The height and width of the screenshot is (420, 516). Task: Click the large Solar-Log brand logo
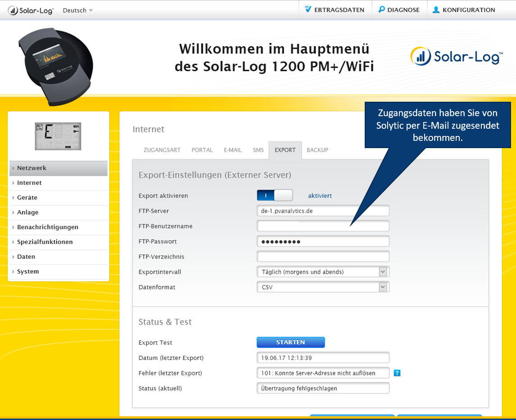click(x=457, y=56)
